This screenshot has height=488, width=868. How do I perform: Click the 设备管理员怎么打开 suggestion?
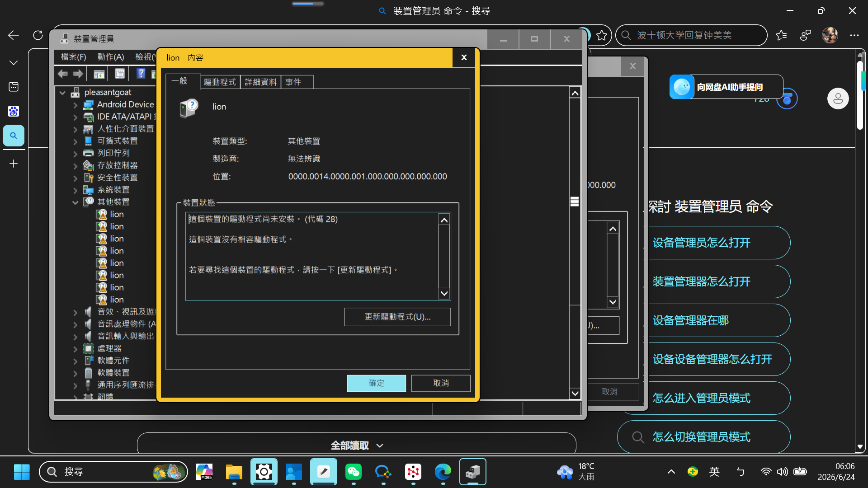701,243
